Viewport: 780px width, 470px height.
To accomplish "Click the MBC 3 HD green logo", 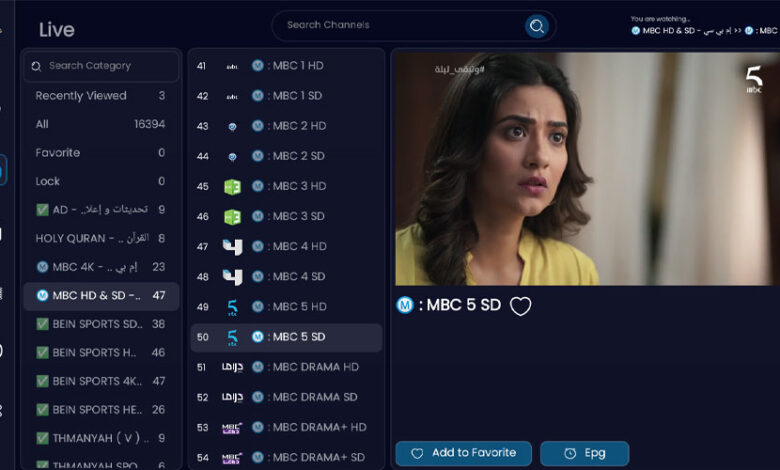I will tap(231, 186).
